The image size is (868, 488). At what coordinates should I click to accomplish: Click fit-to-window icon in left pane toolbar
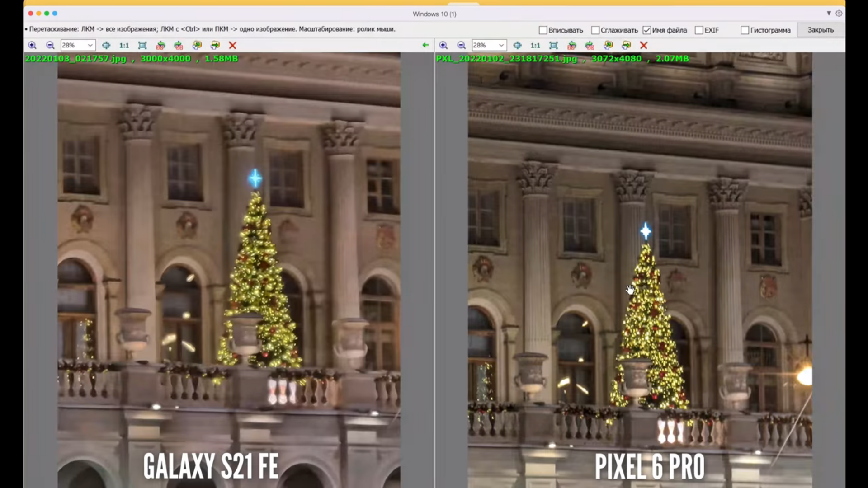[x=142, y=45]
